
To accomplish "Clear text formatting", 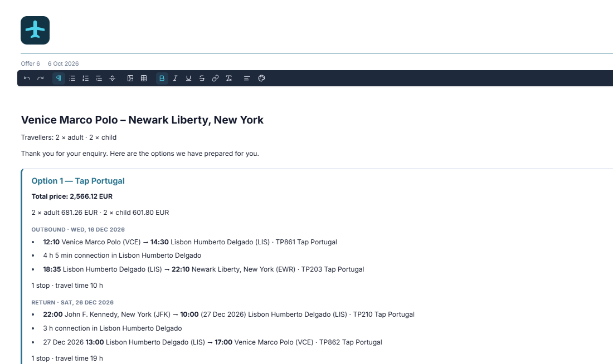I will point(228,78).
